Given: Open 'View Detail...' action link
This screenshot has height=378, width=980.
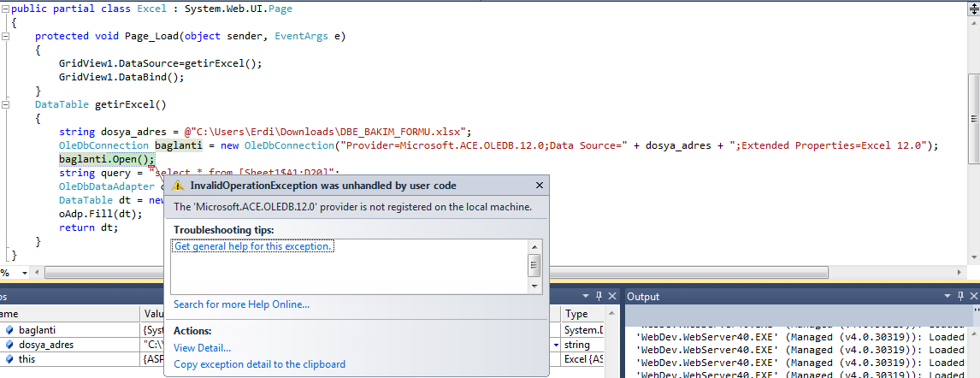Looking at the screenshot, I should tap(202, 348).
